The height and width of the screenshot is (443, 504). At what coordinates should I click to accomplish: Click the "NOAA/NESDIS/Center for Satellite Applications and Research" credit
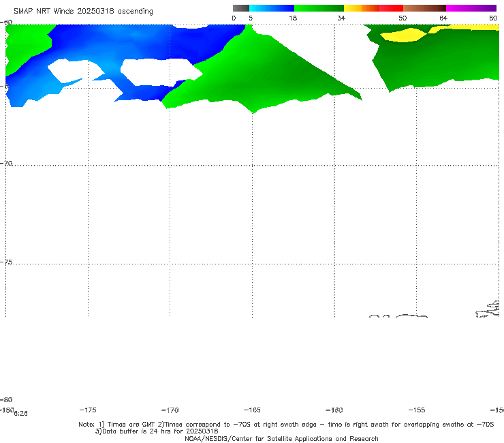[x=281, y=439]
